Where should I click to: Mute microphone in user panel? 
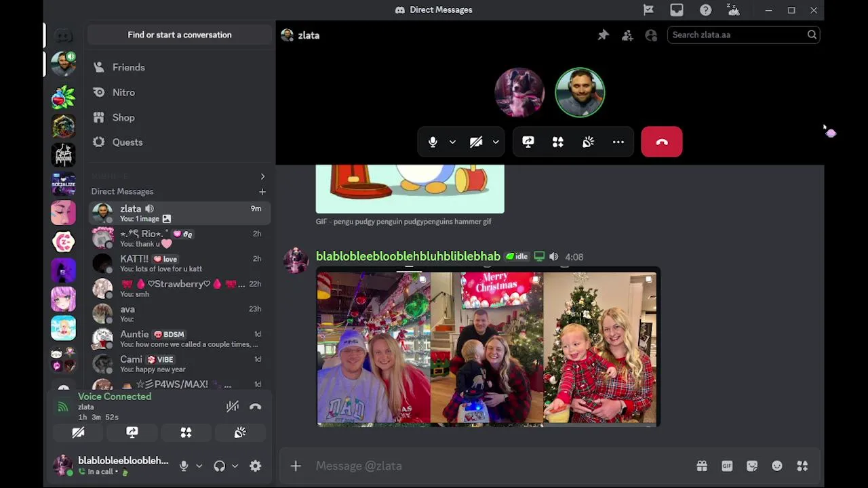[184, 466]
